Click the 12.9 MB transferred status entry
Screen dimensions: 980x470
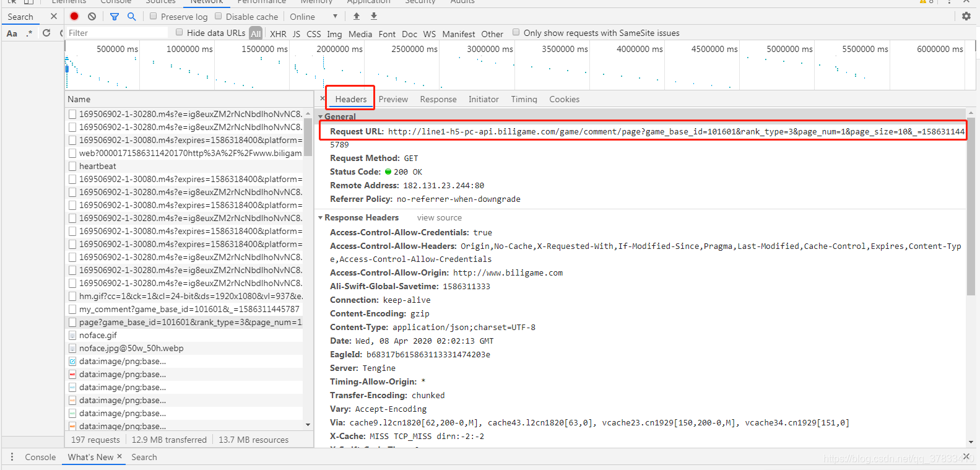169,440
